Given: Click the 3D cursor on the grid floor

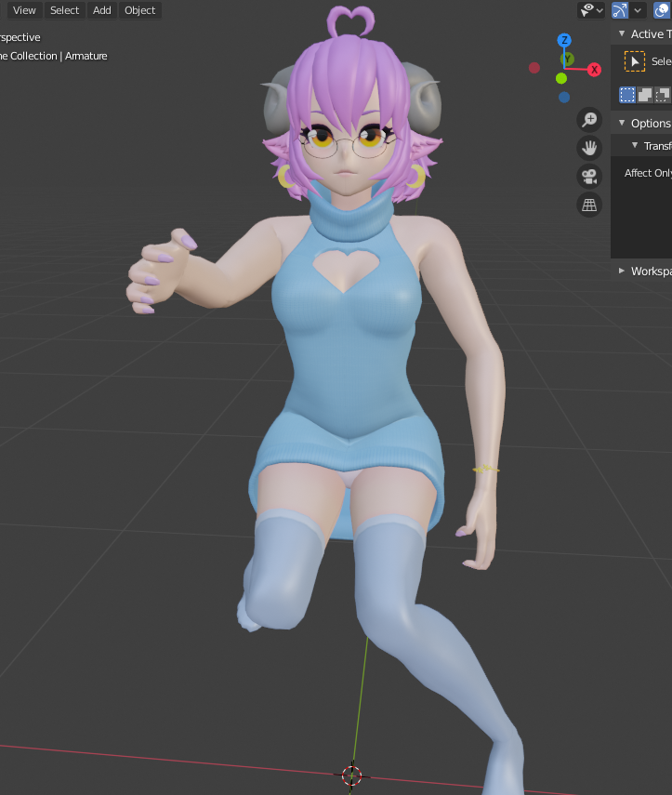Looking at the screenshot, I should (x=351, y=775).
